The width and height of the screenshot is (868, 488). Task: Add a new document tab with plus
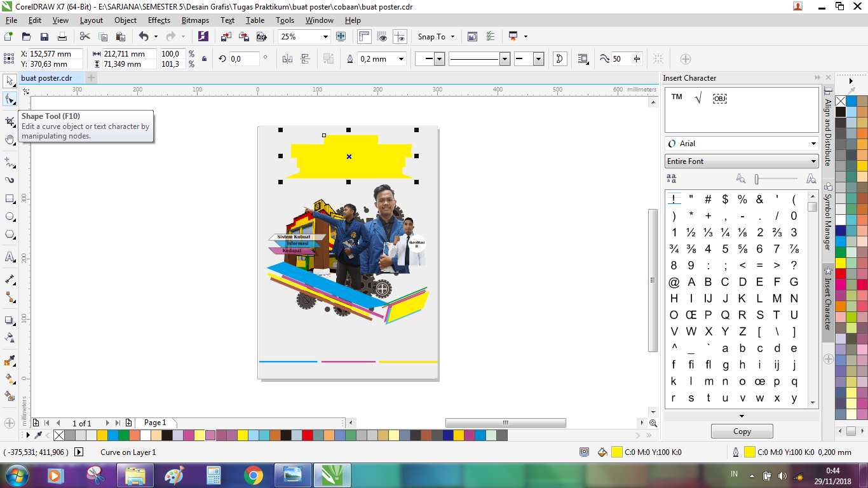tap(92, 78)
